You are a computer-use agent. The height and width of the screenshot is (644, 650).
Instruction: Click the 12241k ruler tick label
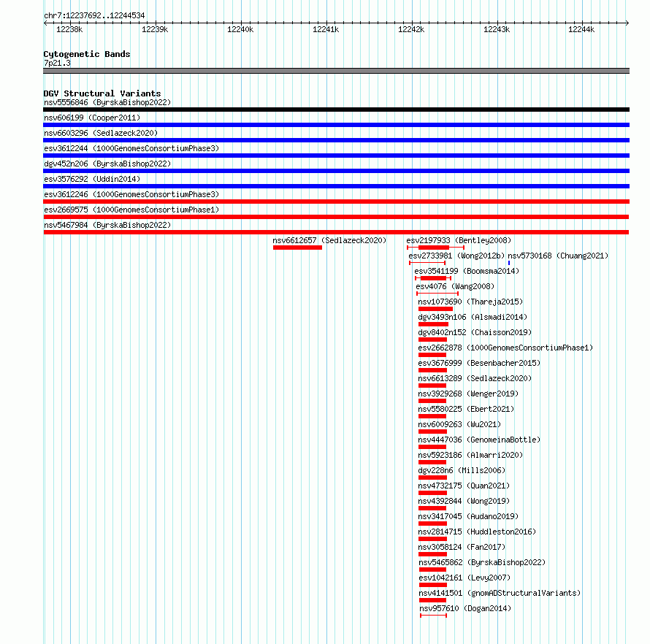326,29
